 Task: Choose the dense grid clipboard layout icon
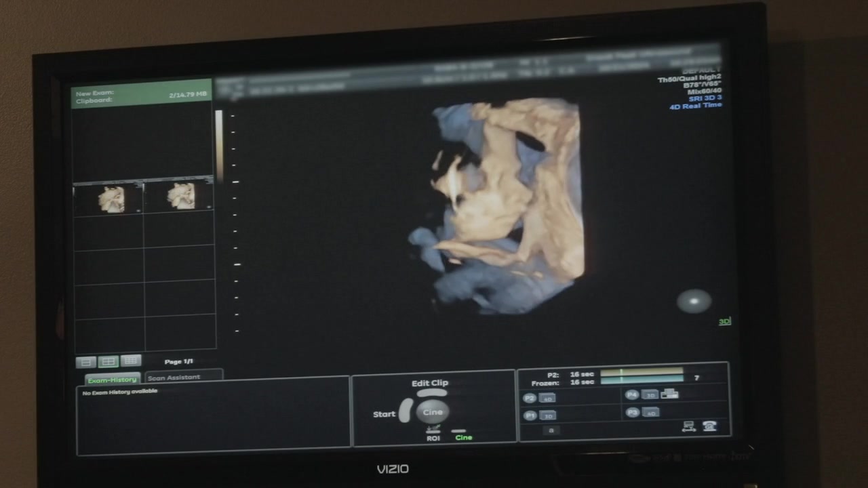pyautogui.click(x=132, y=361)
